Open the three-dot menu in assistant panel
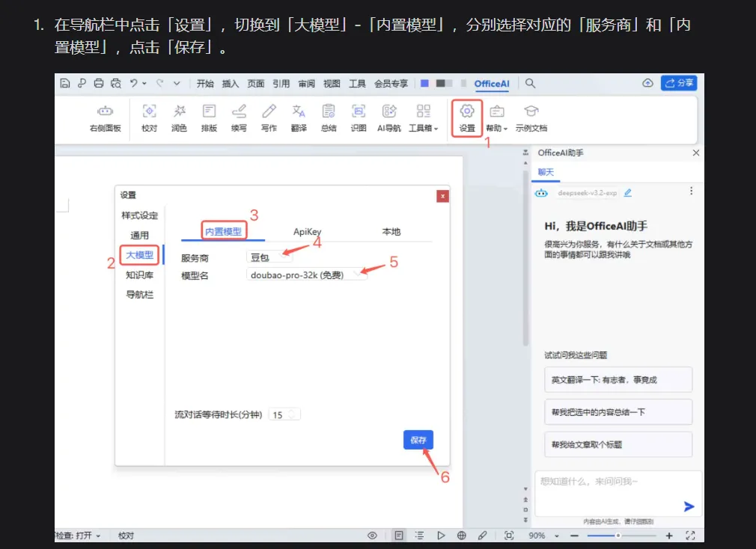756x549 pixels. (x=691, y=191)
